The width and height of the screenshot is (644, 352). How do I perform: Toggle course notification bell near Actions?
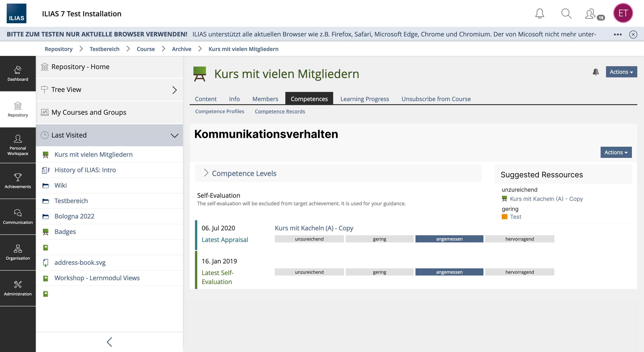click(596, 72)
